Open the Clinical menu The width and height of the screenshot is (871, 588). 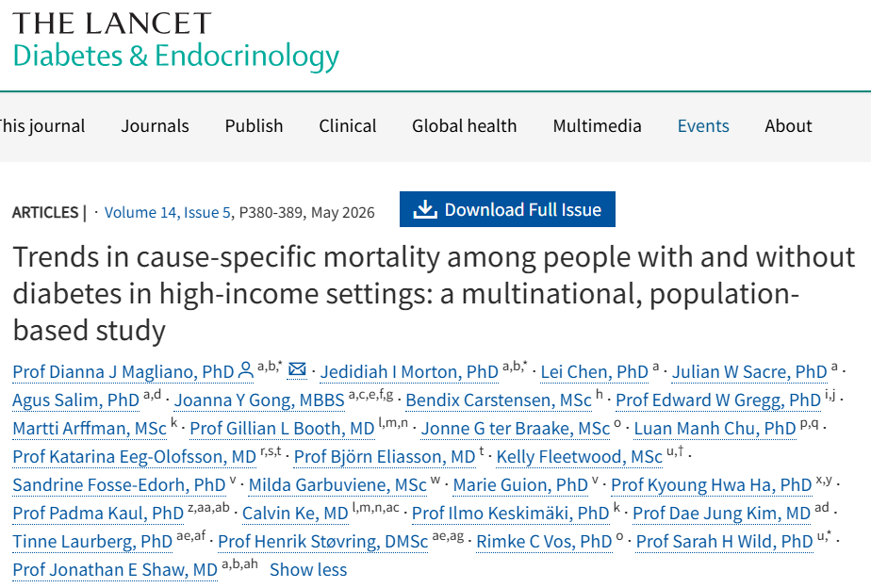pos(347,125)
